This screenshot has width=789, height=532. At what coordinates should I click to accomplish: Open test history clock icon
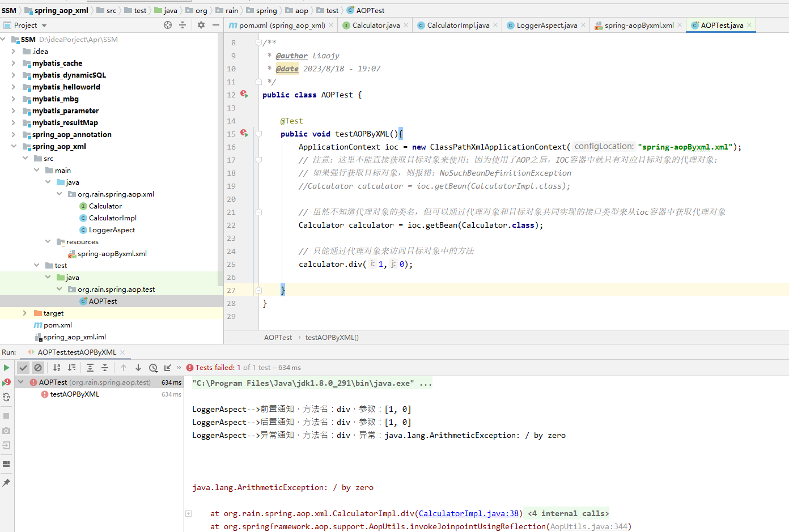153,368
